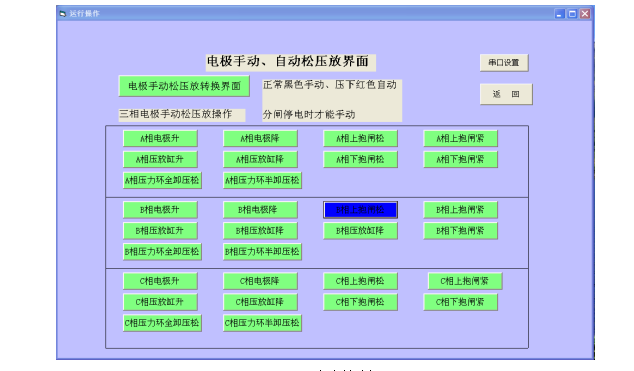Click A相电极降 button

point(260,139)
